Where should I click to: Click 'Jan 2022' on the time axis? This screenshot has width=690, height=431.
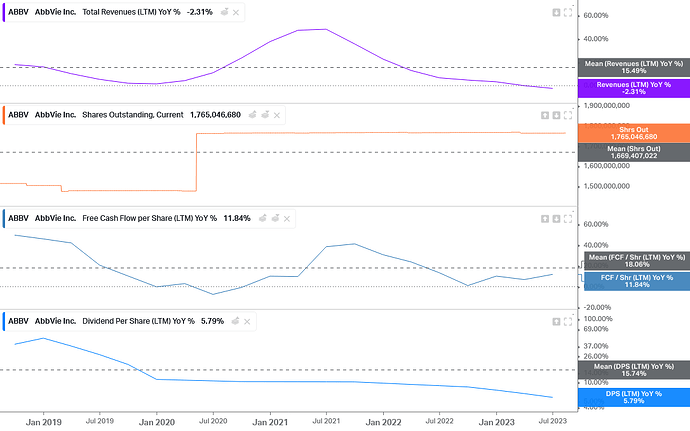(x=383, y=422)
